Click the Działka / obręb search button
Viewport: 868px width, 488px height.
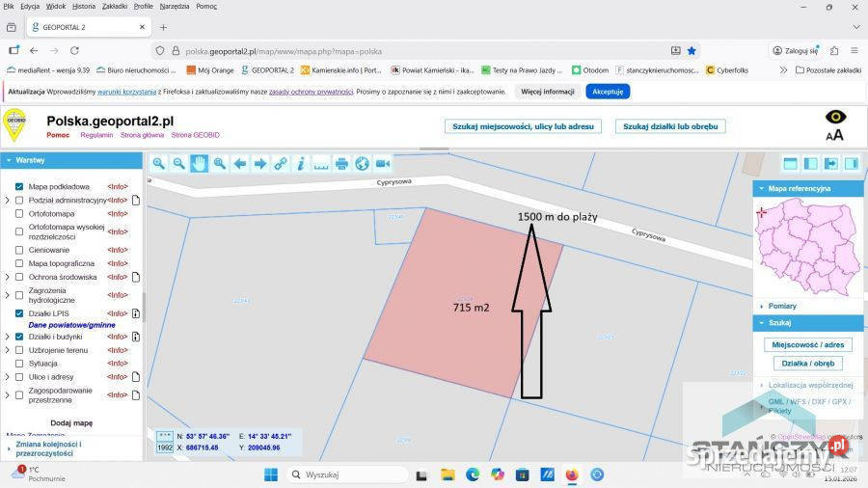tap(807, 364)
